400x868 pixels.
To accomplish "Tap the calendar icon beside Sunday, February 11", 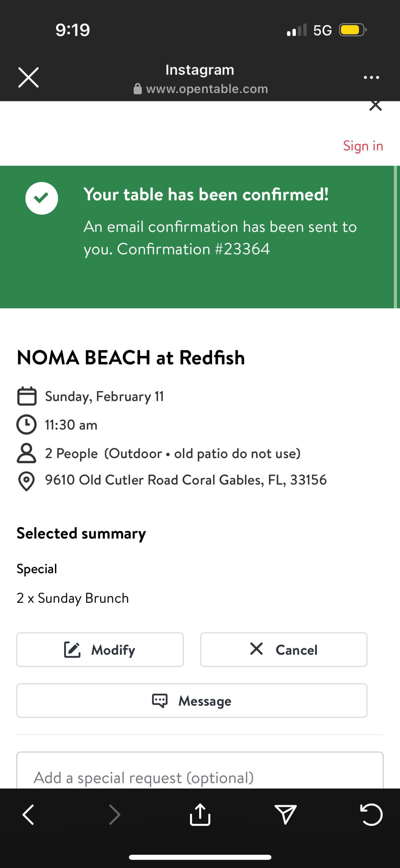I will tap(27, 396).
